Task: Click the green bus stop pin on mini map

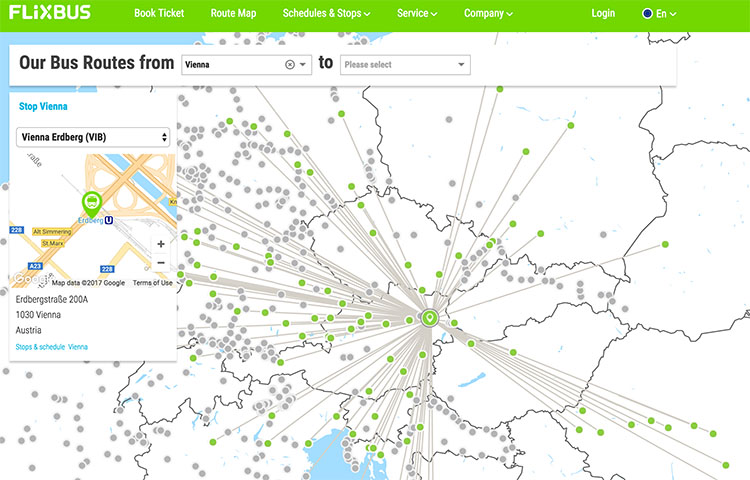Action: [x=91, y=204]
